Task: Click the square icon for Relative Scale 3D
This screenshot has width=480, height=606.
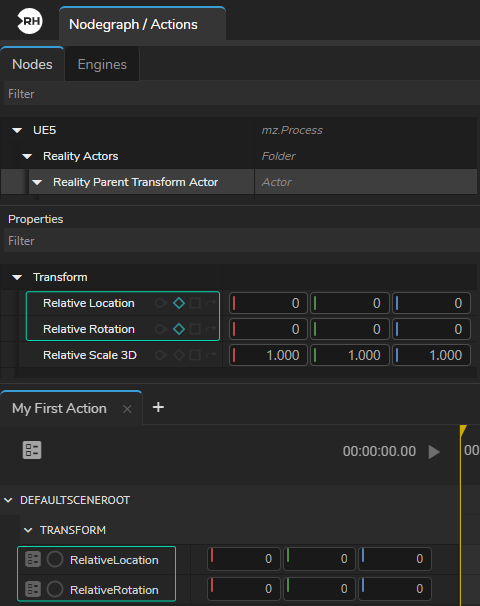Action: click(195, 355)
